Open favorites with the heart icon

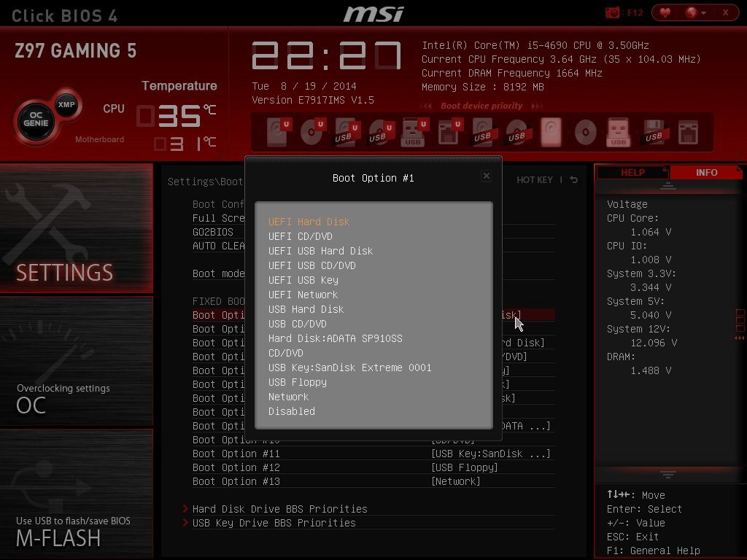pyautogui.click(x=665, y=13)
